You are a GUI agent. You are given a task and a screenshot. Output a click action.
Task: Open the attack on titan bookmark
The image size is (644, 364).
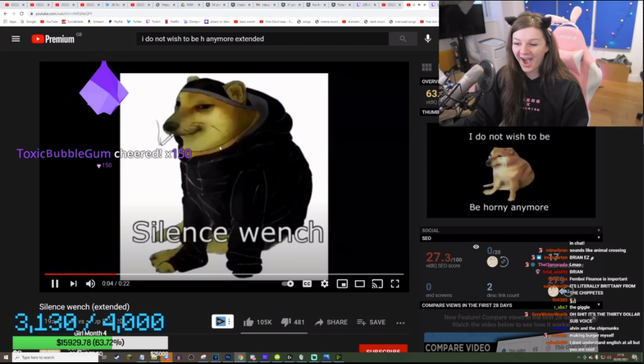click(x=217, y=21)
